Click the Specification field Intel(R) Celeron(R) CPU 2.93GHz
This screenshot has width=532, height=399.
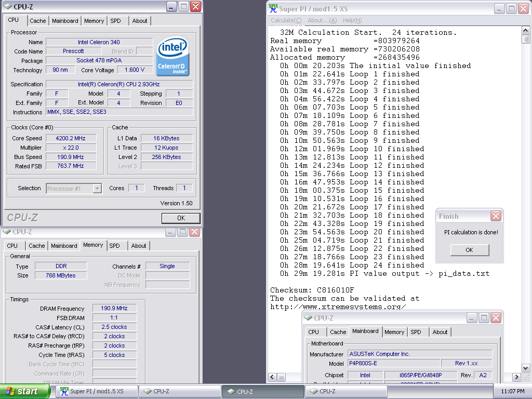tap(119, 84)
